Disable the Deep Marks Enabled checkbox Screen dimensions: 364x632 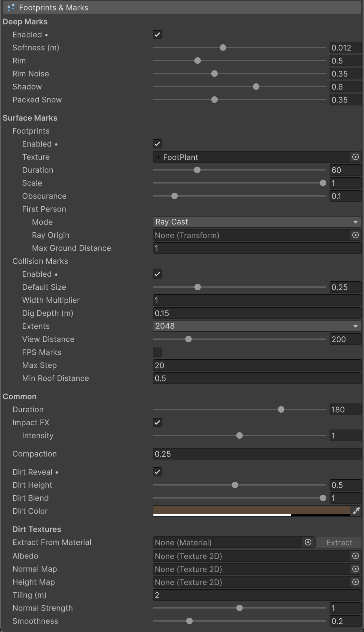pos(157,34)
